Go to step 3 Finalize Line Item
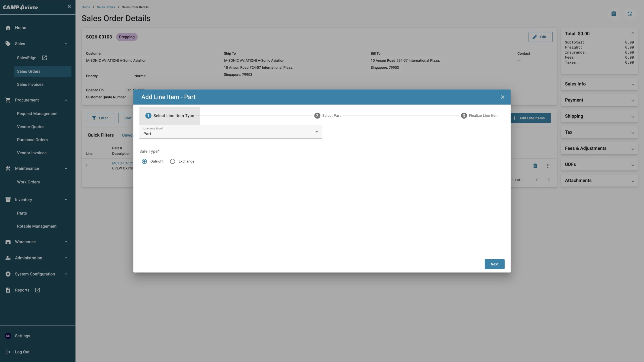The width and height of the screenshot is (644, 362). (479, 116)
